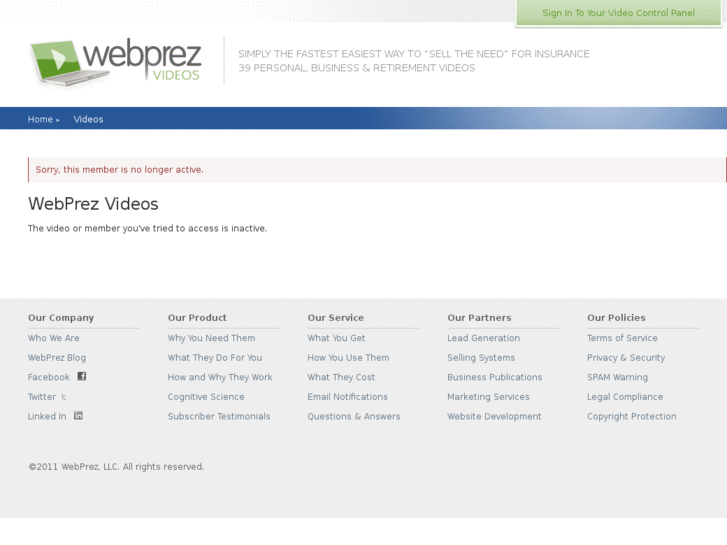727x545 pixels.
Task: Open the Who We Are link
Action: pyautogui.click(x=53, y=338)
